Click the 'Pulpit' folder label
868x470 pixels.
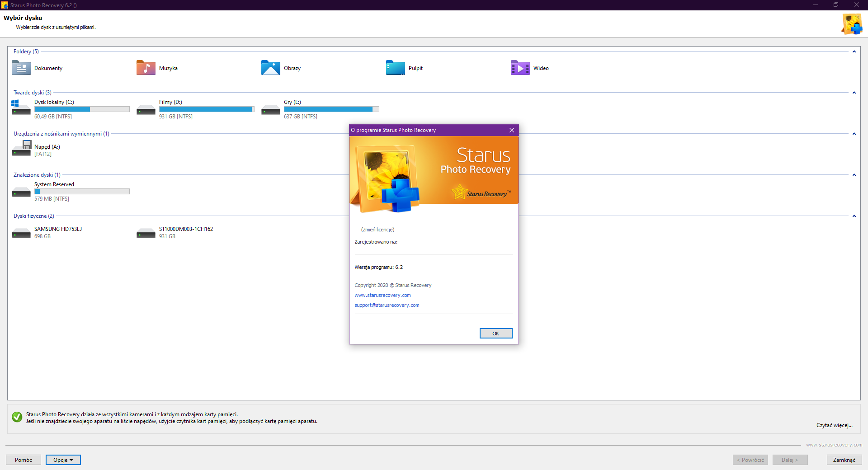tap(415, 68)
